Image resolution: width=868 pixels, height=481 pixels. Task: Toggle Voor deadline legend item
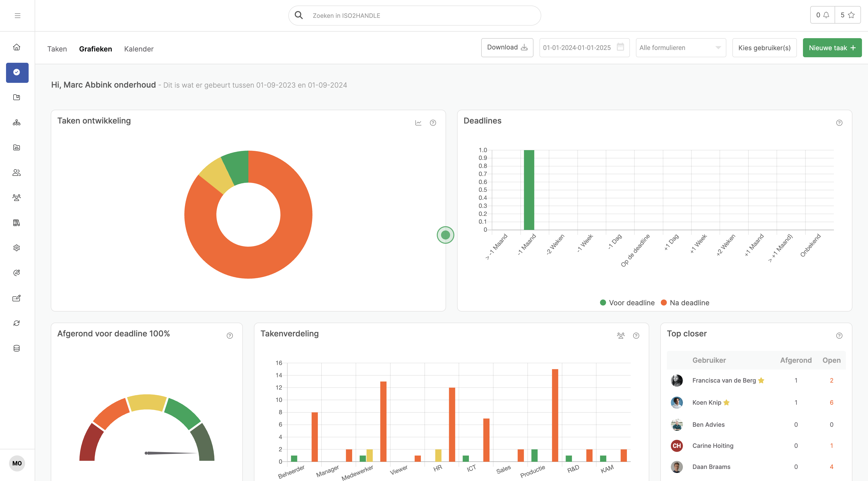tap(627, 303)
